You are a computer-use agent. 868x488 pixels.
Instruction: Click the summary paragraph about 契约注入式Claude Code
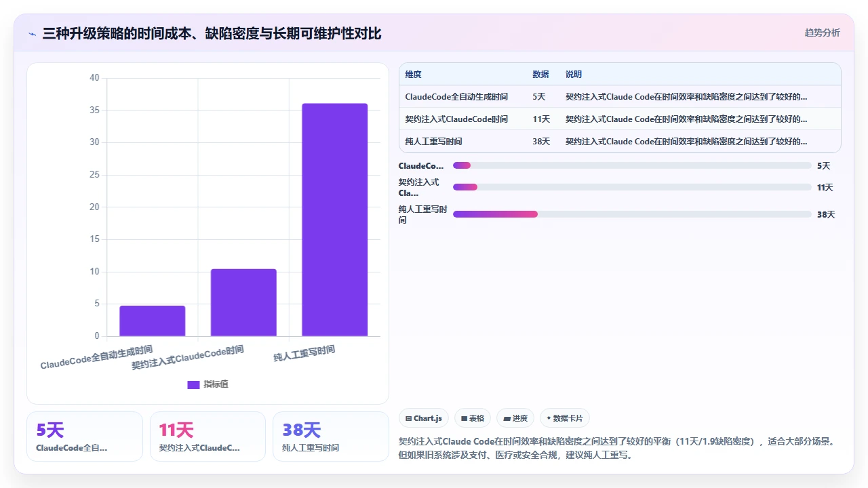(x=619, y=448)
